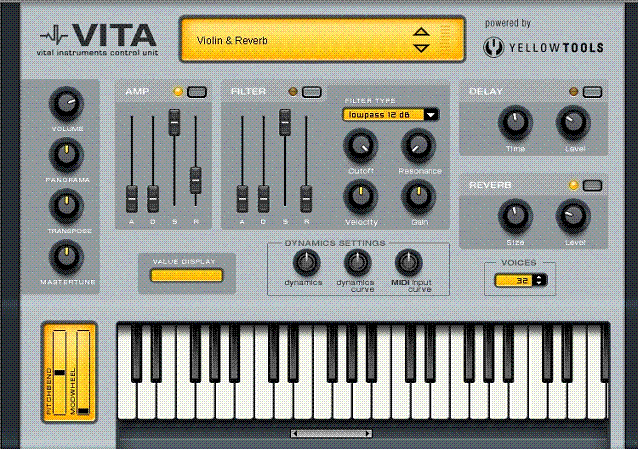Click the Reverb Level knob

click(573, 216)
